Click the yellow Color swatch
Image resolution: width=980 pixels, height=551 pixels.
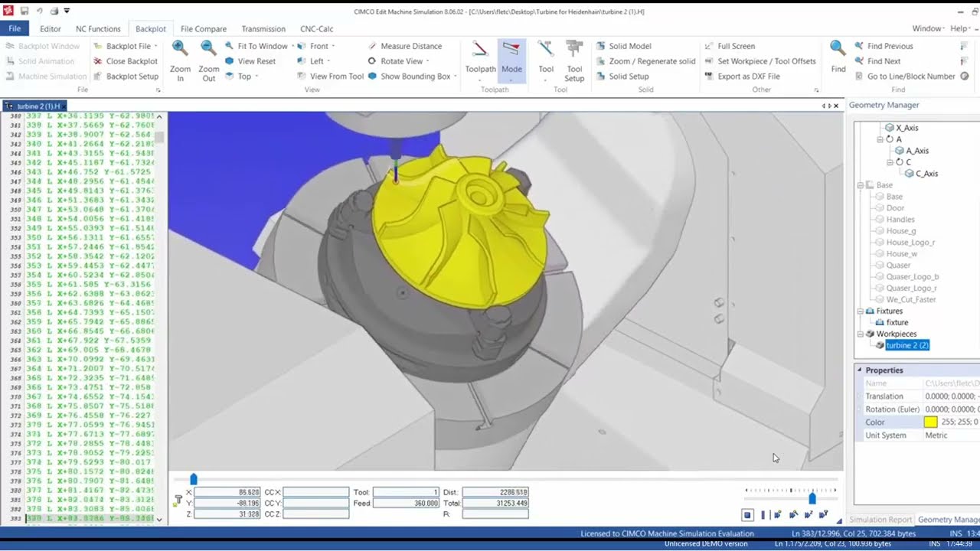(x=930, y=422)
